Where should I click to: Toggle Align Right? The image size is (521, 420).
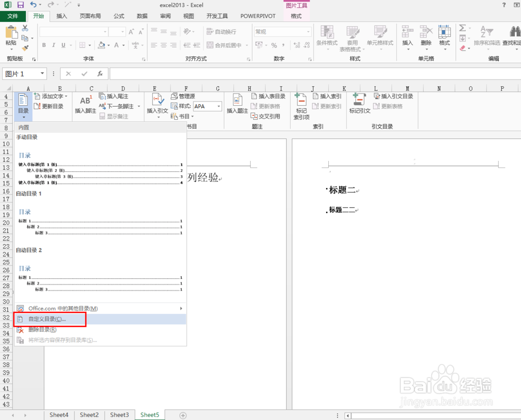click(x=173, y=45)
